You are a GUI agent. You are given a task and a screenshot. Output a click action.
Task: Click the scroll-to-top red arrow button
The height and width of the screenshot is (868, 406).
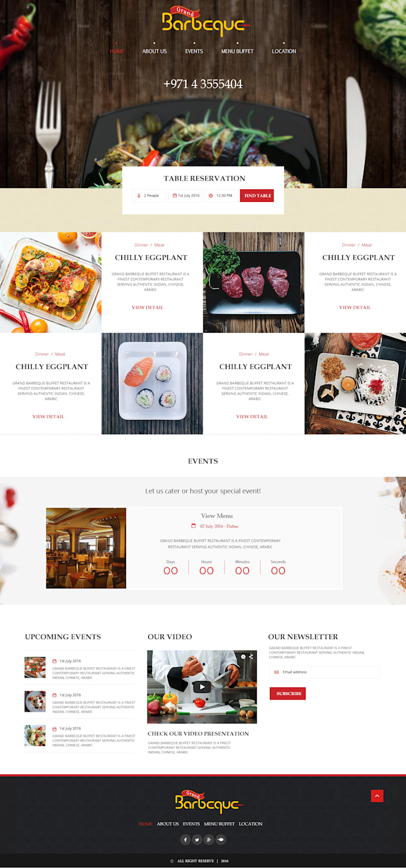point(377,796)
